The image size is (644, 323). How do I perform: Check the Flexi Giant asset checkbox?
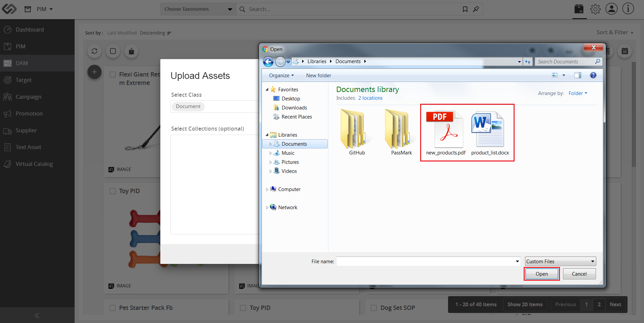pos(113,75)
